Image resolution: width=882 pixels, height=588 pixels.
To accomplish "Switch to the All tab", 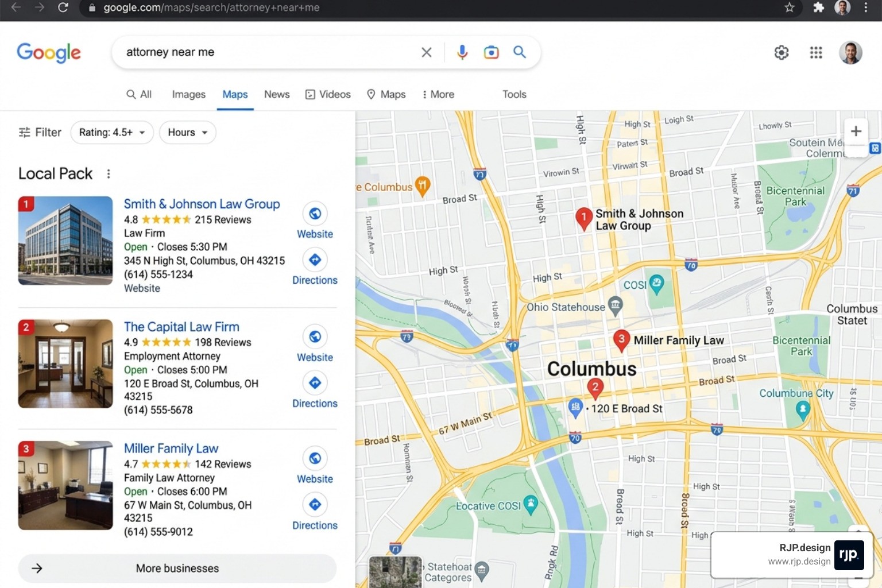I will (139, 94).
